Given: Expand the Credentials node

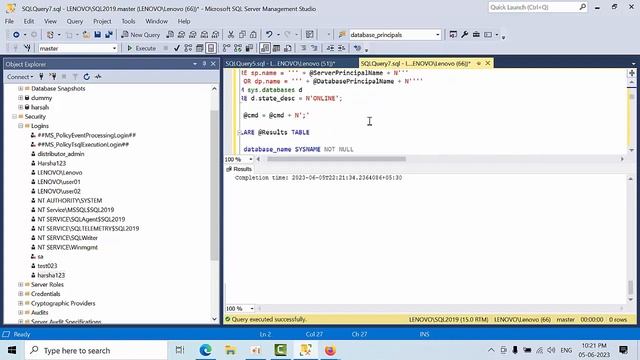Looking at the screenshot, I should [x=20, y=294].
